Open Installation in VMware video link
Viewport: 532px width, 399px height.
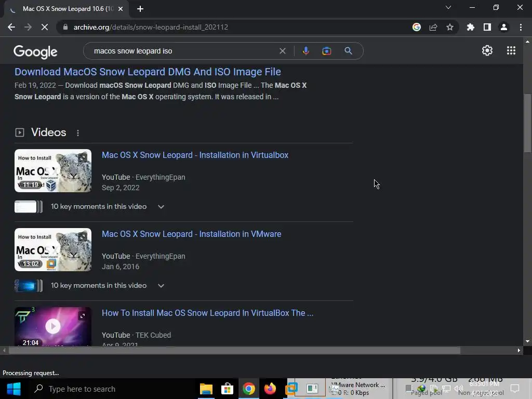click(x=191, y=234)
